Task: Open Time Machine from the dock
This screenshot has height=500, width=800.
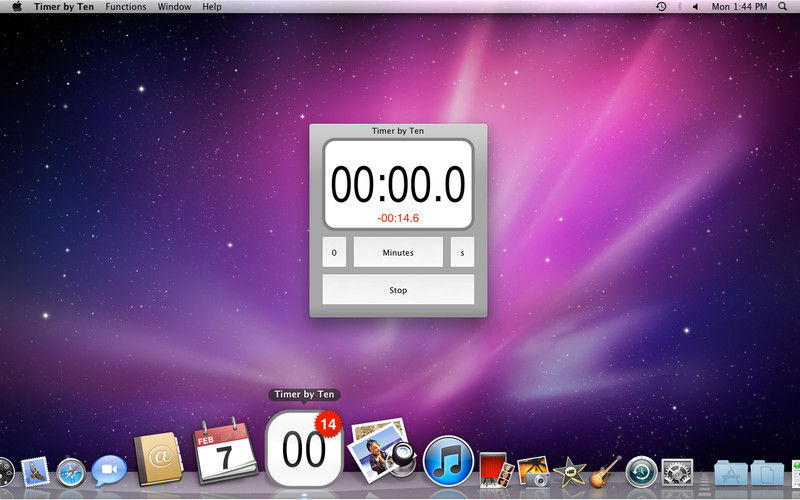Action: (641, 471)
